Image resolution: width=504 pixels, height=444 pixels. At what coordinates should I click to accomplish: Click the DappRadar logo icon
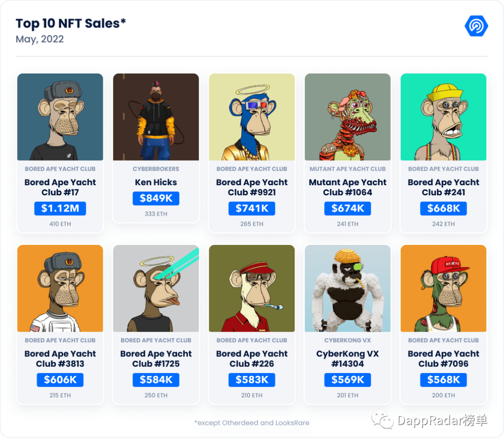(x=476, y=26)
